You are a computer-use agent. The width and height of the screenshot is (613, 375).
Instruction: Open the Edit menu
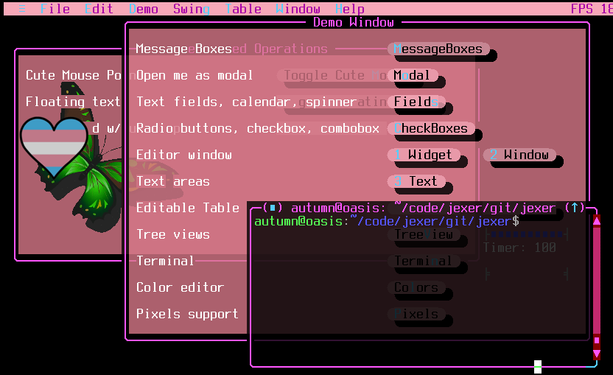pyautogui.click(x=99, y=9)
